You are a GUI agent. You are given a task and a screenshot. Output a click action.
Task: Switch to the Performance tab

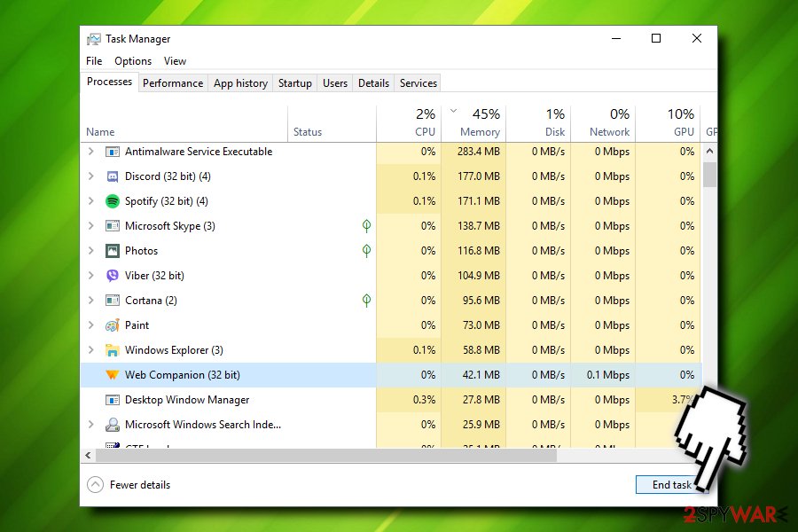(x=173, y=83)
